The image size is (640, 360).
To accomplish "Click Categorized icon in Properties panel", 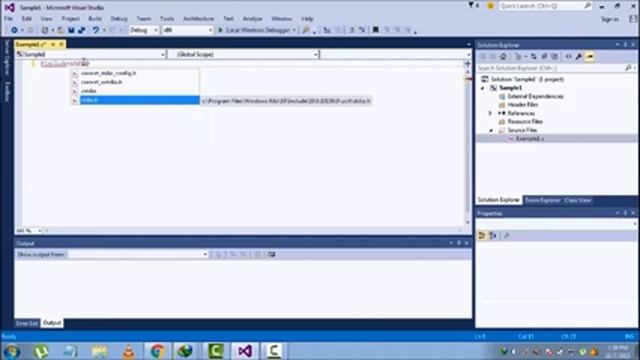I will click(482, 236).
